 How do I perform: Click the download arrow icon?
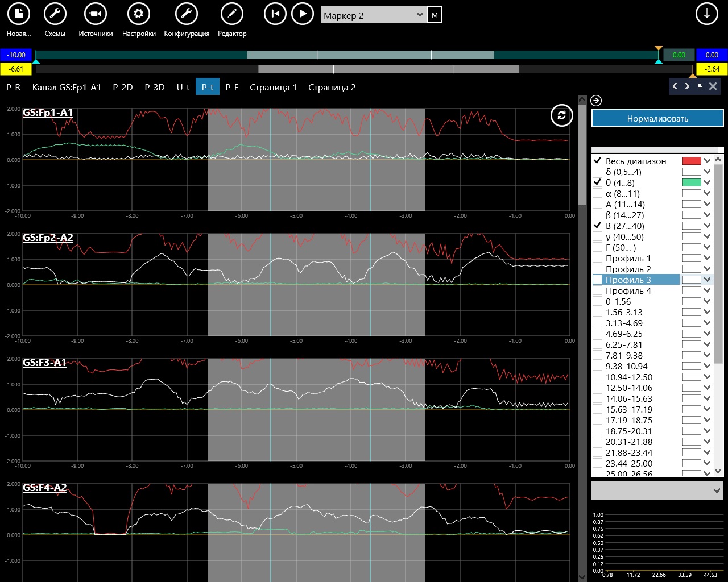pos(707,14)
